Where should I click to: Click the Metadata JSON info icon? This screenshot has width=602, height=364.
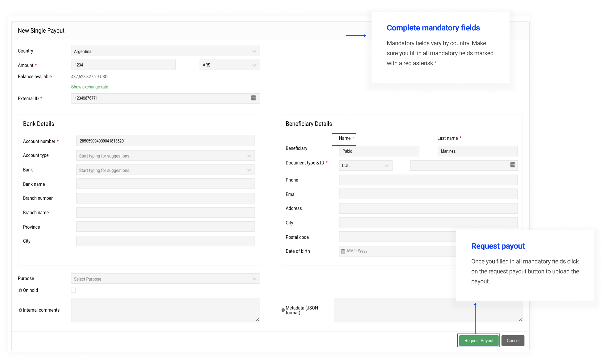(283, 310)
